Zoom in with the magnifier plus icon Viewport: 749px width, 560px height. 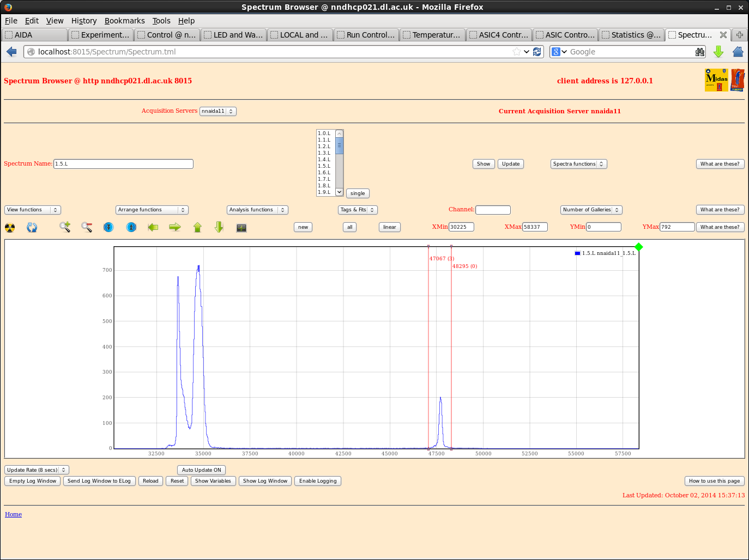coord(65,227)
